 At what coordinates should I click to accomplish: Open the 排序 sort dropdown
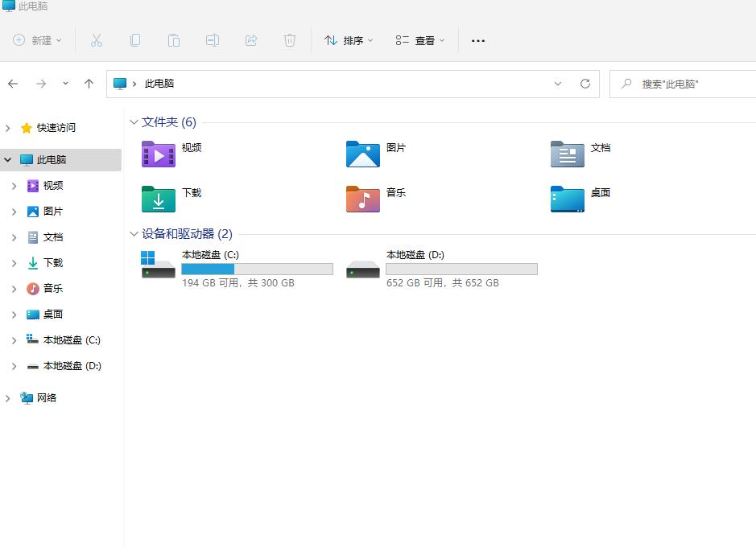(x=348, y=40)
